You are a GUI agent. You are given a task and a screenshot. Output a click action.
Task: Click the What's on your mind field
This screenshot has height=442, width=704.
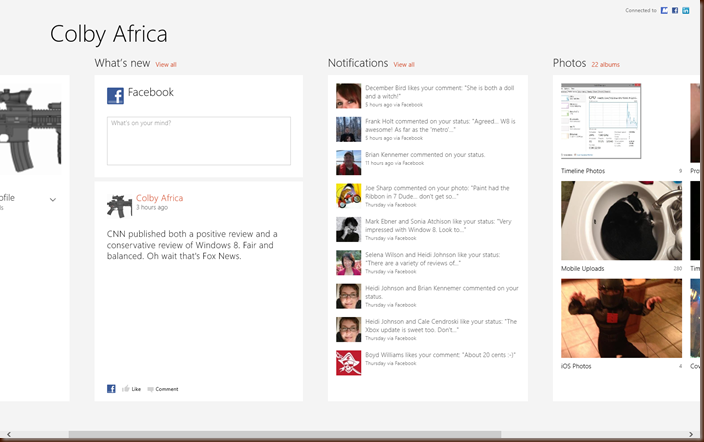tap(198, 140)
